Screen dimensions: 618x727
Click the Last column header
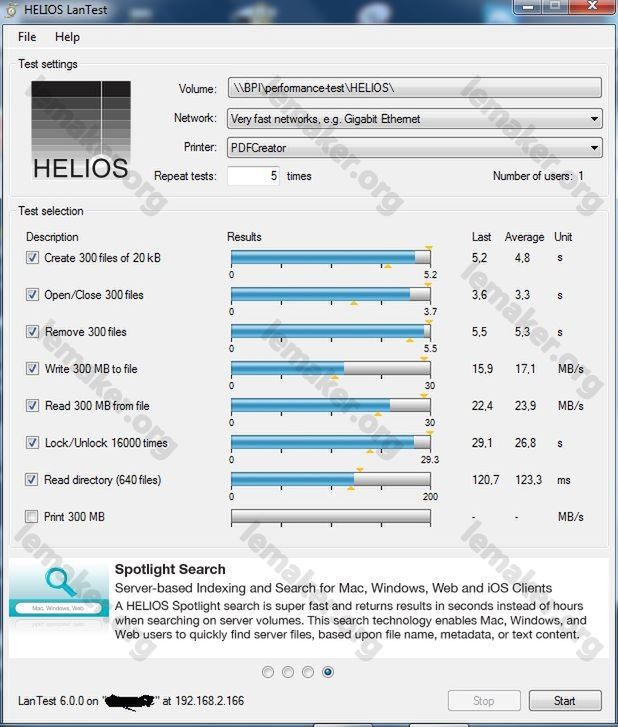click(481, 237)
